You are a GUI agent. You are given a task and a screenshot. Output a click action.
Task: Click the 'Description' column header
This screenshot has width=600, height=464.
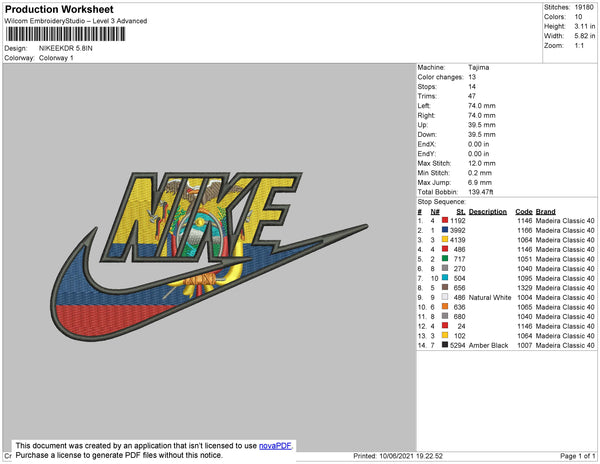[488, 212]
